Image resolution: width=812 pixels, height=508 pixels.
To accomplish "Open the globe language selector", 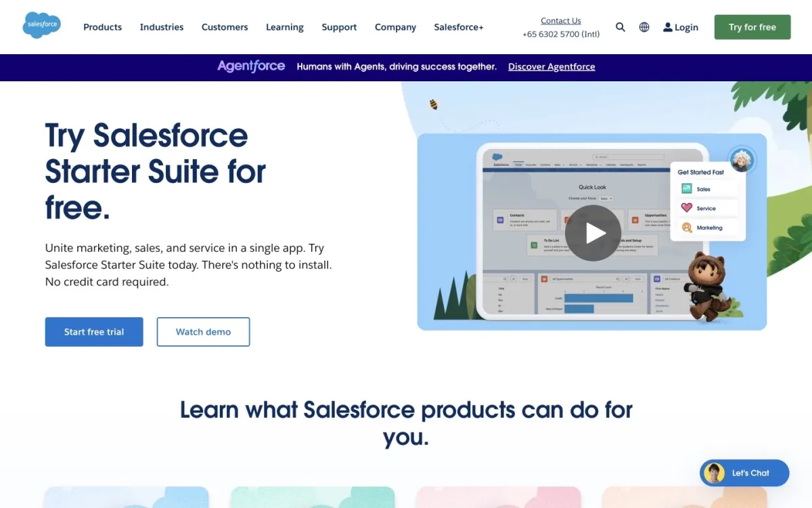I will [x=644, y=27].
